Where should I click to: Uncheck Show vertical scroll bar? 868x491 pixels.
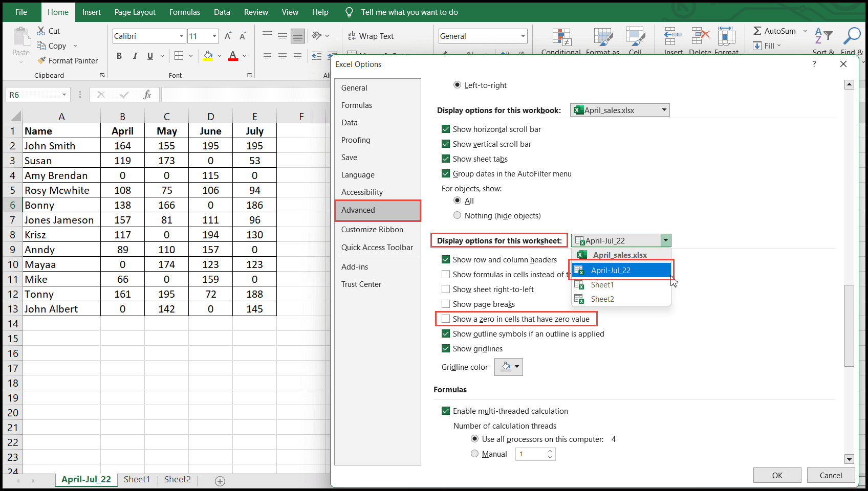point(446,144)
